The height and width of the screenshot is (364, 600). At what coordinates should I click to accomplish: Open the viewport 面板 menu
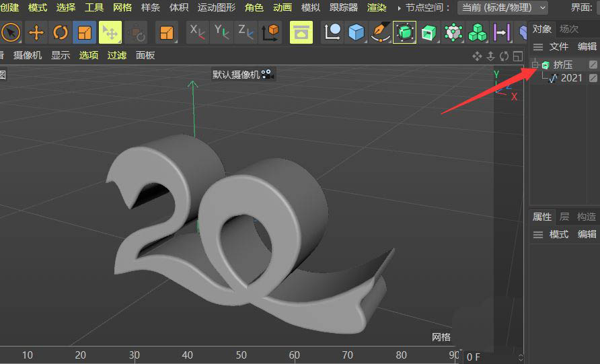(145, 55)
